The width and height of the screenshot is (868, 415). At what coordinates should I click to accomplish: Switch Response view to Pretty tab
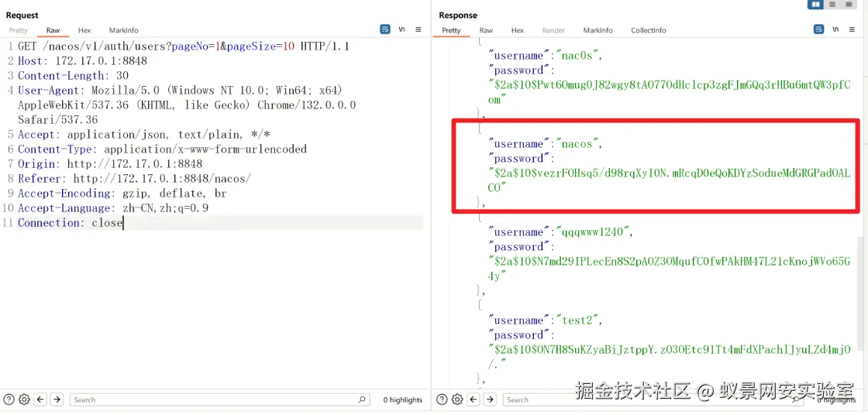pyautogui.click(x=451, y=30)
